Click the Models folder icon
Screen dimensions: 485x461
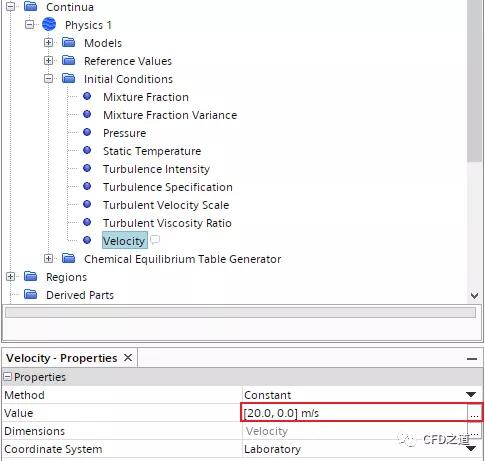[x=69, y=43]
